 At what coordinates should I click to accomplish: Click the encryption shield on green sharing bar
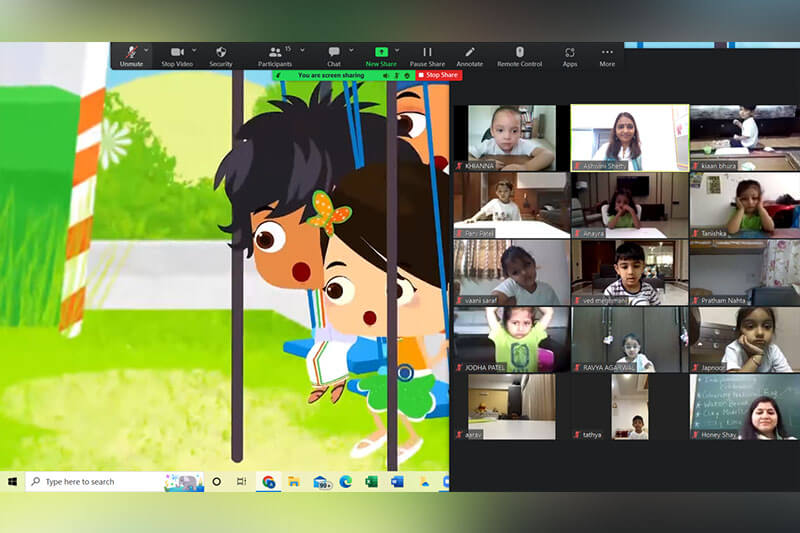tap(407, 75)
